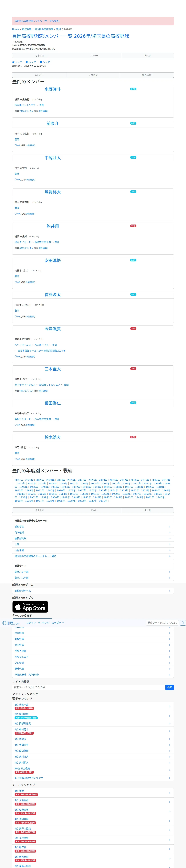Go to Home breadcrumb
This screenshot has width=186, height=868.
point(15,29)
